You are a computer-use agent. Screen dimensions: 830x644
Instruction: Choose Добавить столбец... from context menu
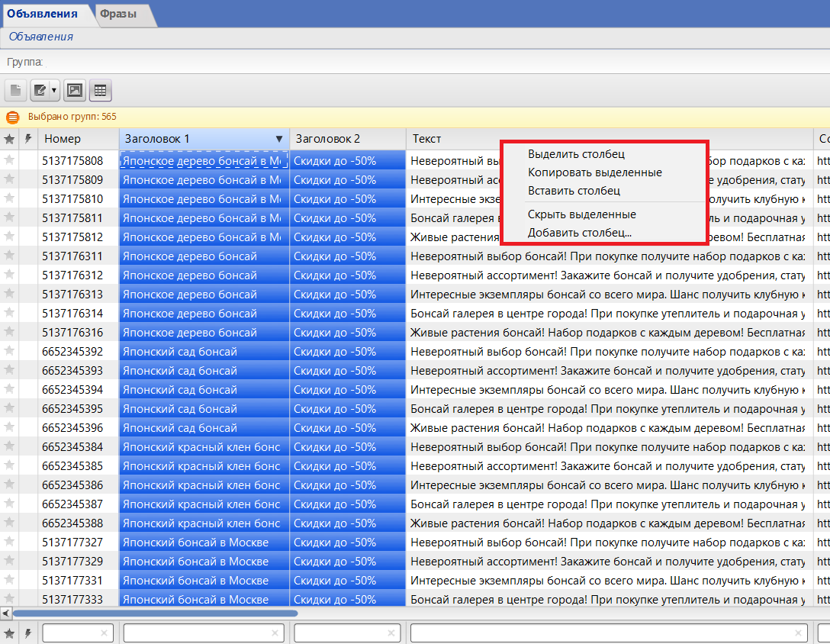tap(579, 233)
